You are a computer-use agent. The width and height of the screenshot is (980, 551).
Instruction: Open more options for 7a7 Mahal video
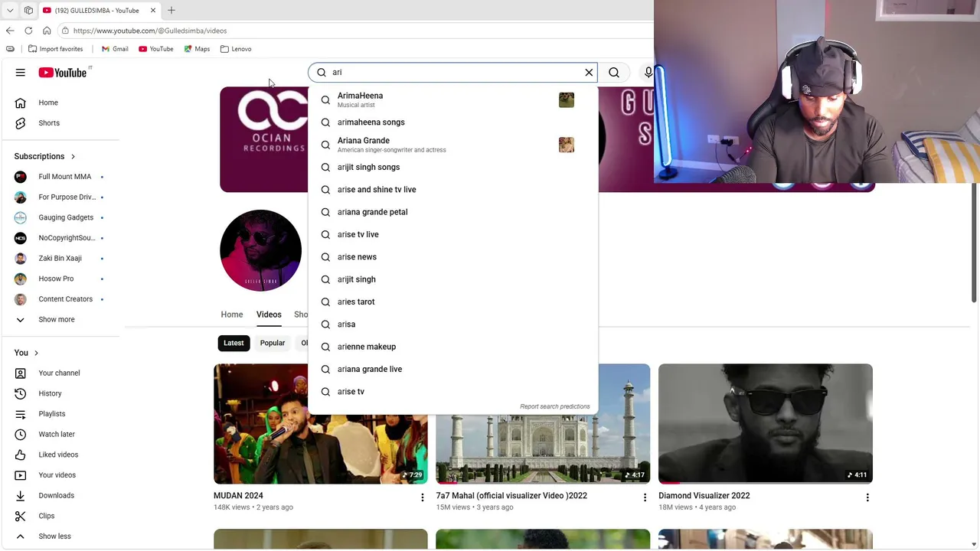click(x=645, y=497)
